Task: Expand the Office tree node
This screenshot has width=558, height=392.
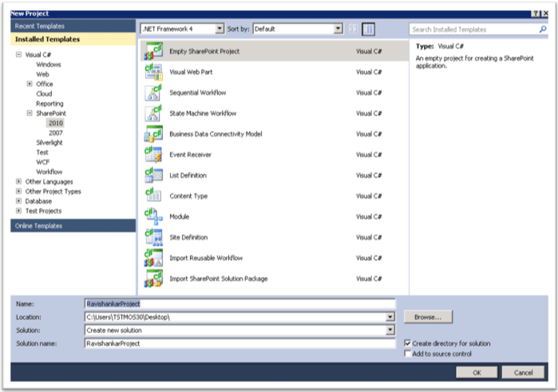Action: point(30,84)
